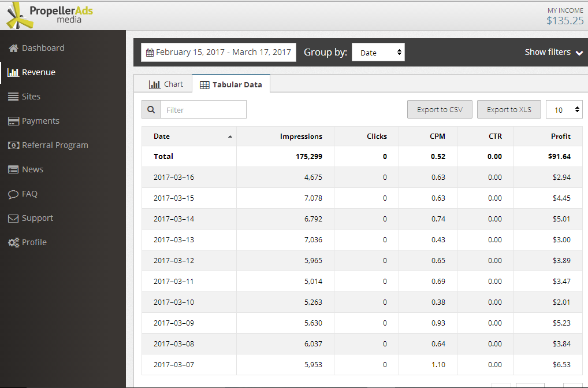The width and height of the screenshot is (588, 388).
Task: Expand the Show filters panel
Action: (x=553, y=52)
